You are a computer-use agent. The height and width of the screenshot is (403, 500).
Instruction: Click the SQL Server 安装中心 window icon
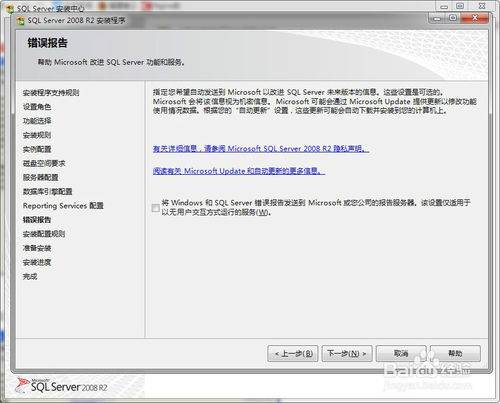10,9
